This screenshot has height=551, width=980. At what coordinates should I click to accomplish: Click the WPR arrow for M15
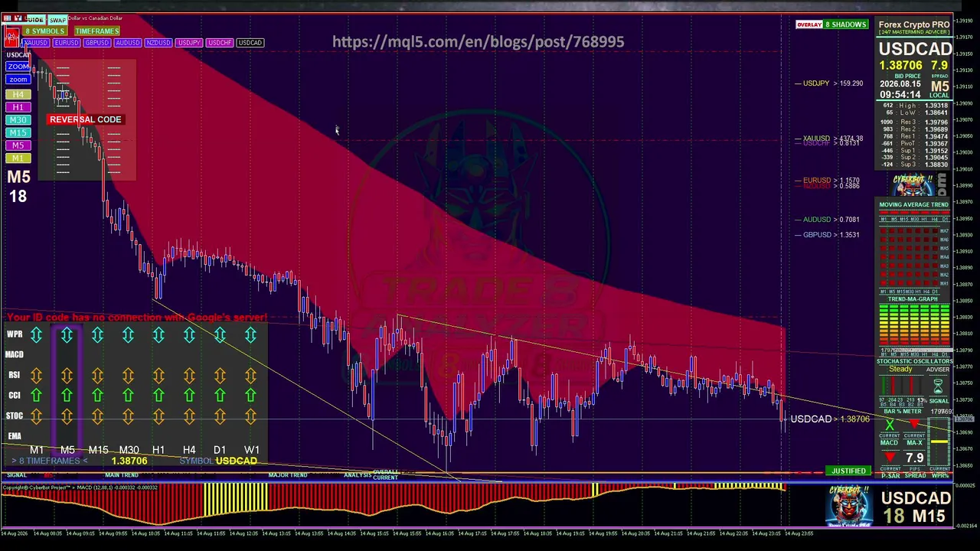point(97,334)
